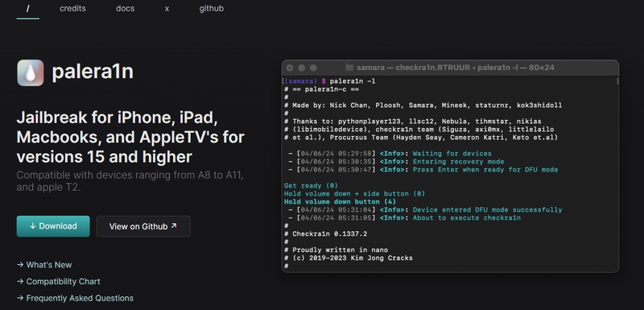644x310 pixels.
Task: Click the 'Thanks to: pythonplayer123' line
Action: click(x=412, y=121)
